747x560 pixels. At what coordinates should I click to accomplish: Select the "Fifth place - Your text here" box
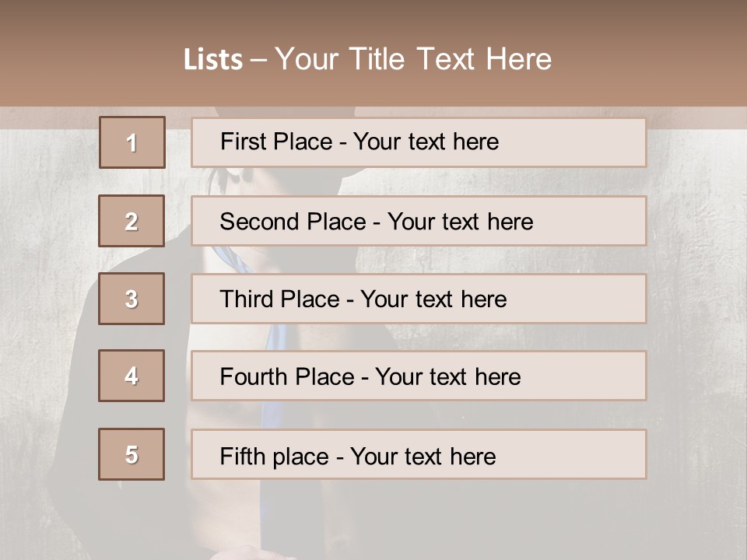tap(418, 454)
